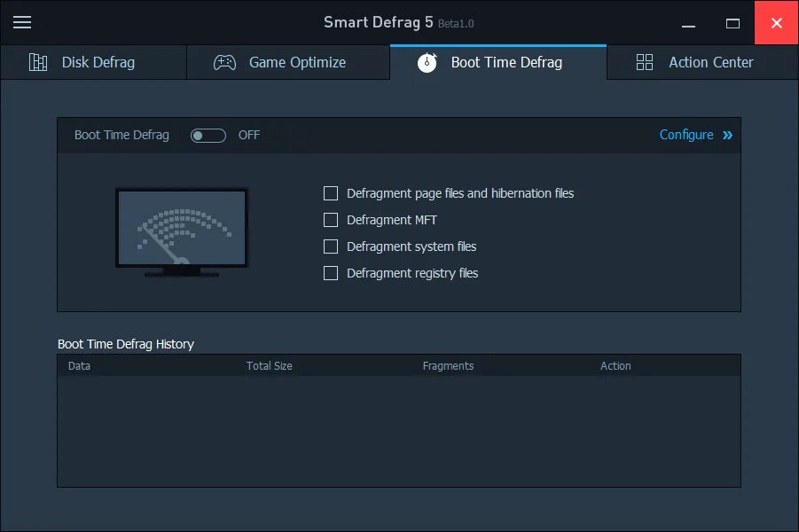Open the hamburger main menu
The image size is (799, 532).
pyautogui.click(x=22, y=22)
